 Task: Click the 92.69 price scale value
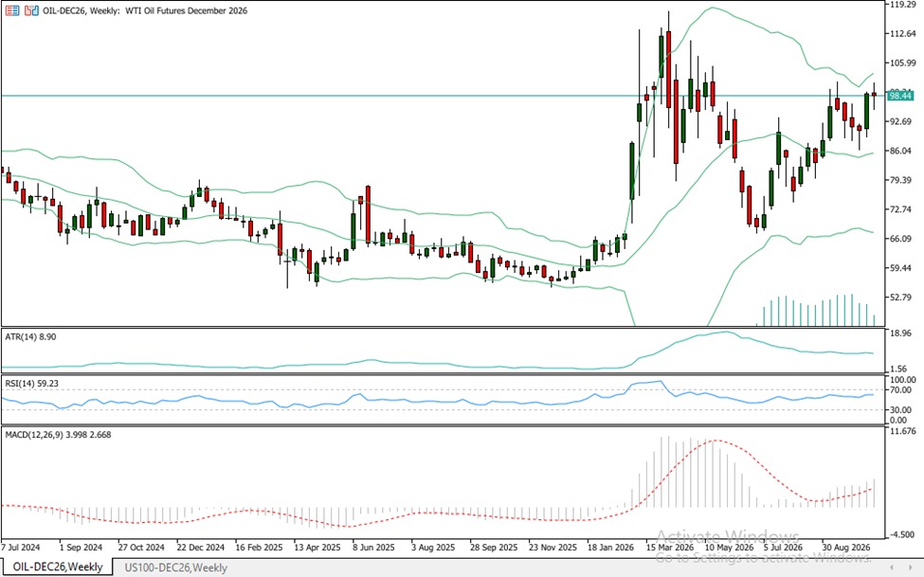[903, 121]
